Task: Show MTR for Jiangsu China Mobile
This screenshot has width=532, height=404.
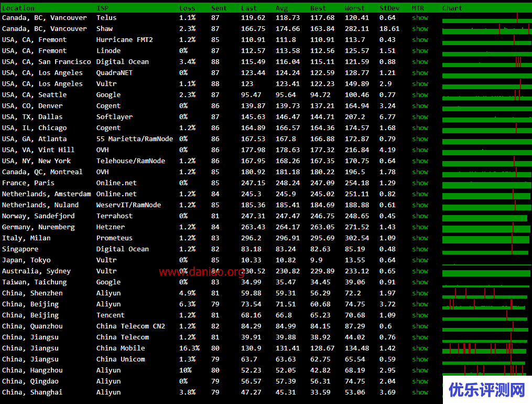Action: point(420,348)
